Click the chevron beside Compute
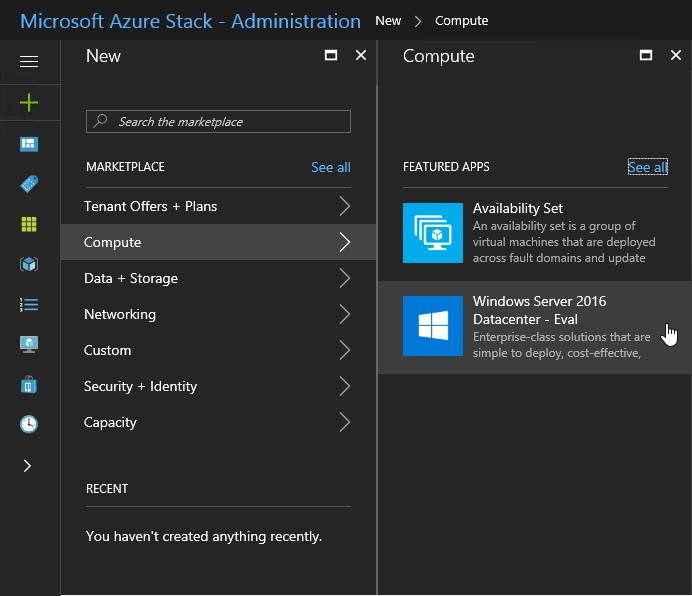Image resolution: width=692 pixels, height=596 pixels. tap(345, 242)
